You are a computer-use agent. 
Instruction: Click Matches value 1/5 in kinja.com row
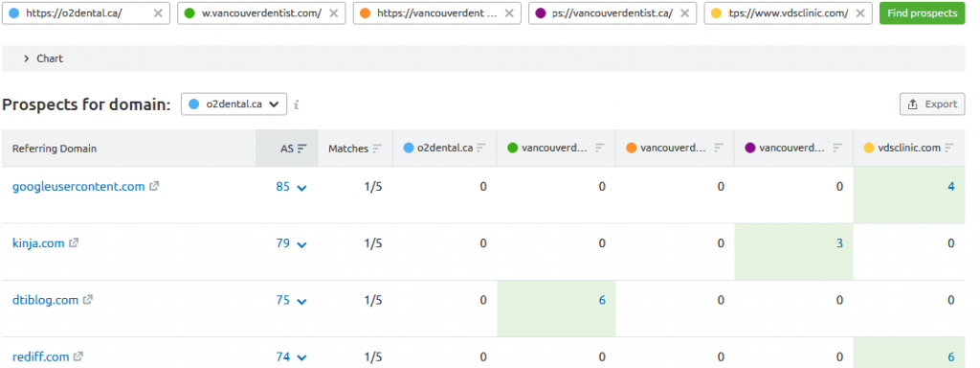click(x=373, y=243)
